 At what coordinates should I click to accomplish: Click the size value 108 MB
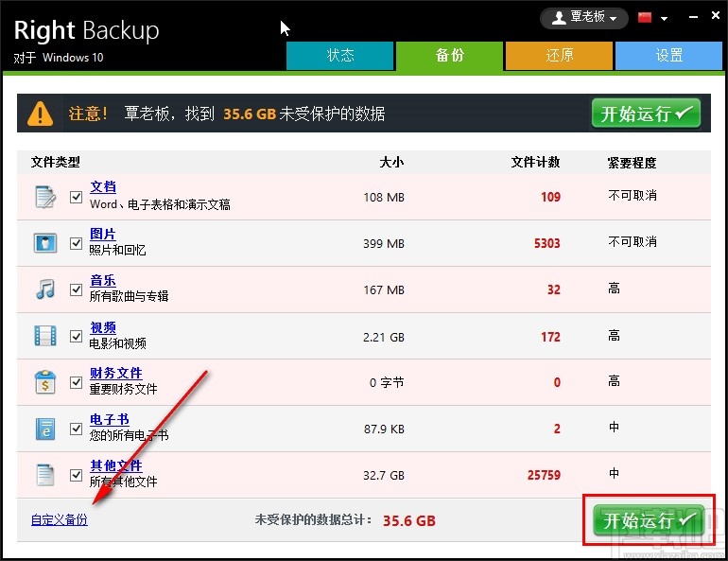coord(384,198)
